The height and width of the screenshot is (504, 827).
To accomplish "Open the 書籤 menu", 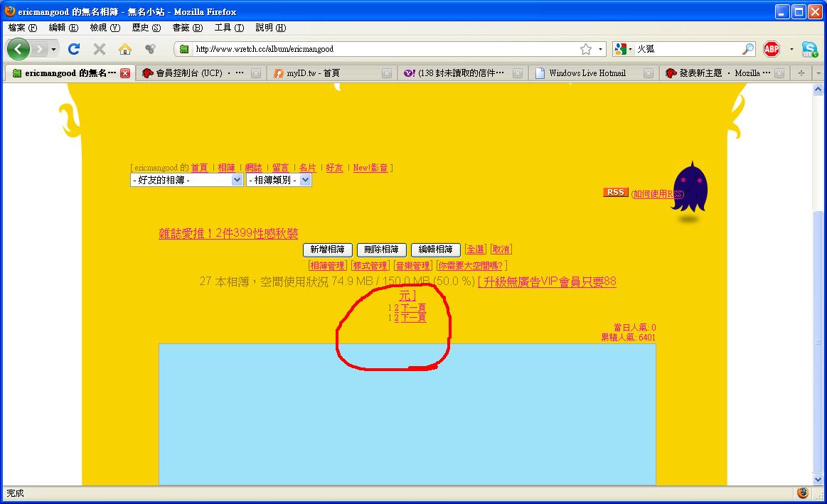I will tap(187, 28).
